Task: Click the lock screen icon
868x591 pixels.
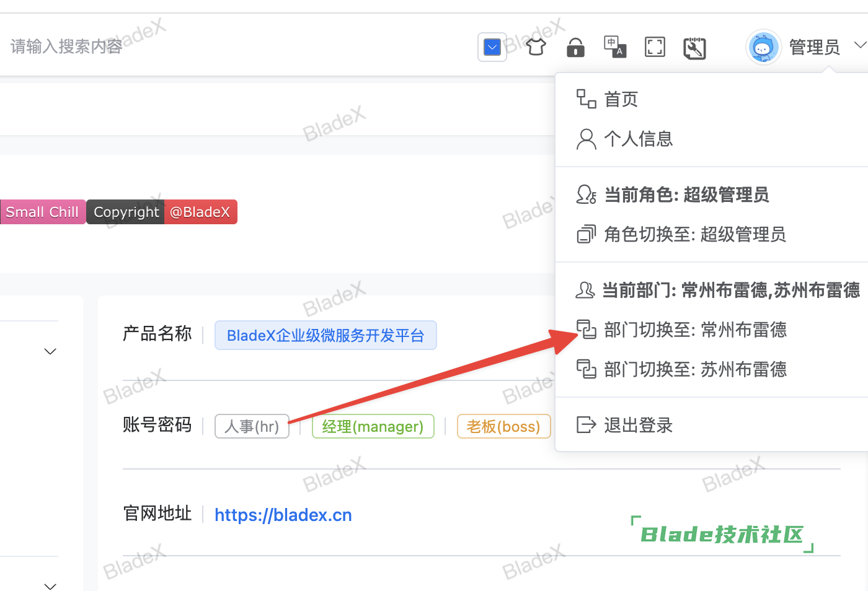Action: 575,47
